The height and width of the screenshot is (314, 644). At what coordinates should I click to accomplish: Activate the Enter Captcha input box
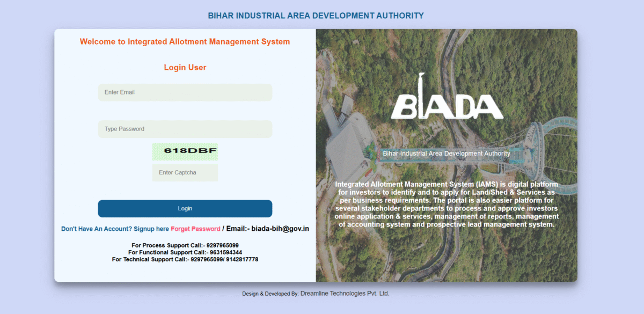coord(185,172)
